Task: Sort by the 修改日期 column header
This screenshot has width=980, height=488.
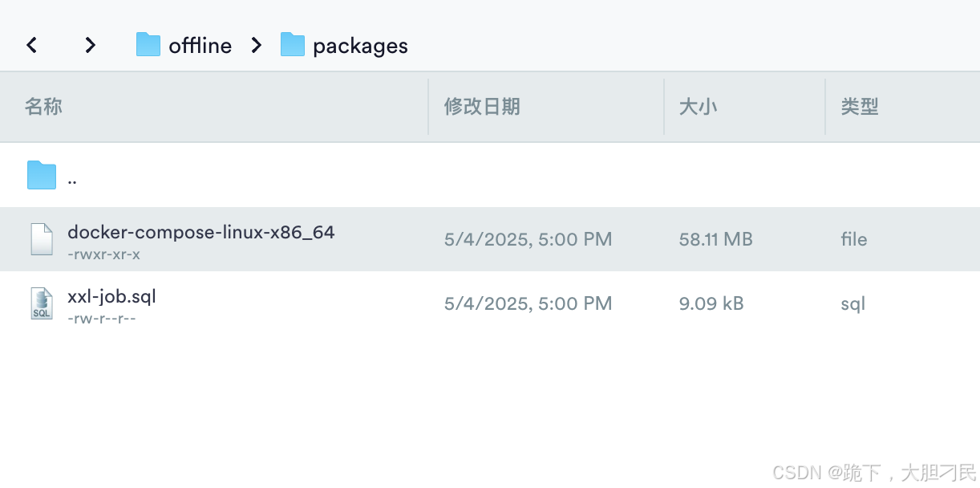Action: coord(482,107)
